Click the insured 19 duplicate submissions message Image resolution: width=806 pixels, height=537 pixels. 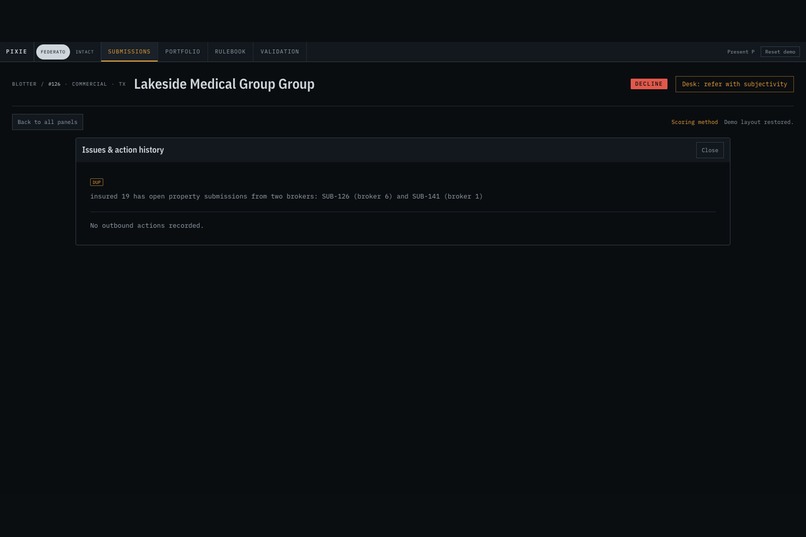pyautogui.click(x=286, y=196)
